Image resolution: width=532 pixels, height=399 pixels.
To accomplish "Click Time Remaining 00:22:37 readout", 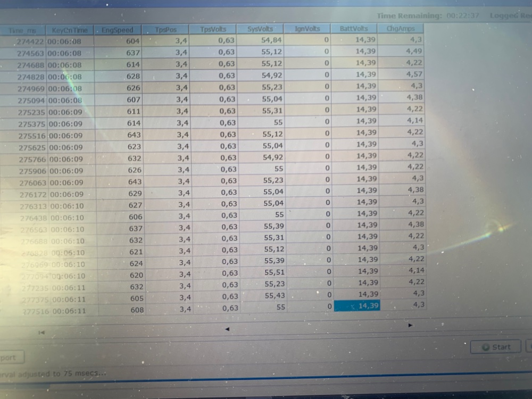I will pyautogui.click(x=428, y=15).
